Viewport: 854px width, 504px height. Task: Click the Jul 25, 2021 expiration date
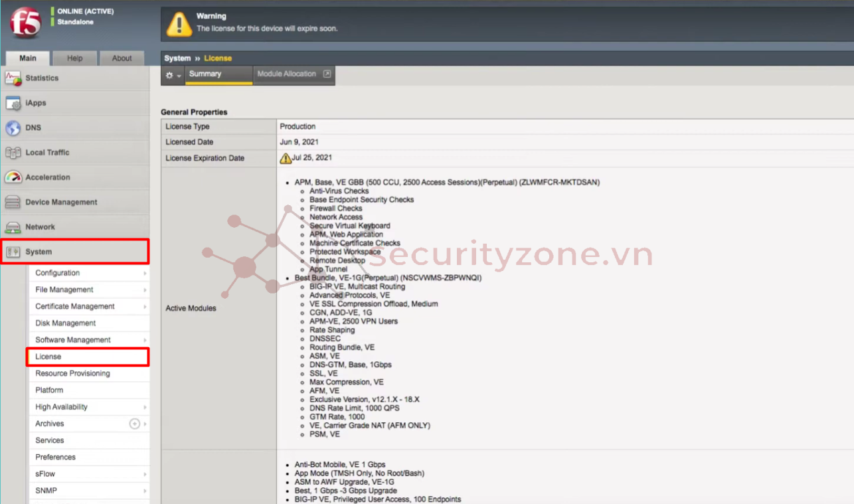point(312,158)
